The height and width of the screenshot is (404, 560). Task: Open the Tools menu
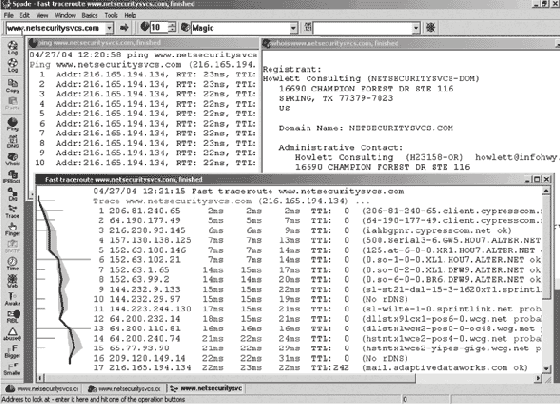111,15
